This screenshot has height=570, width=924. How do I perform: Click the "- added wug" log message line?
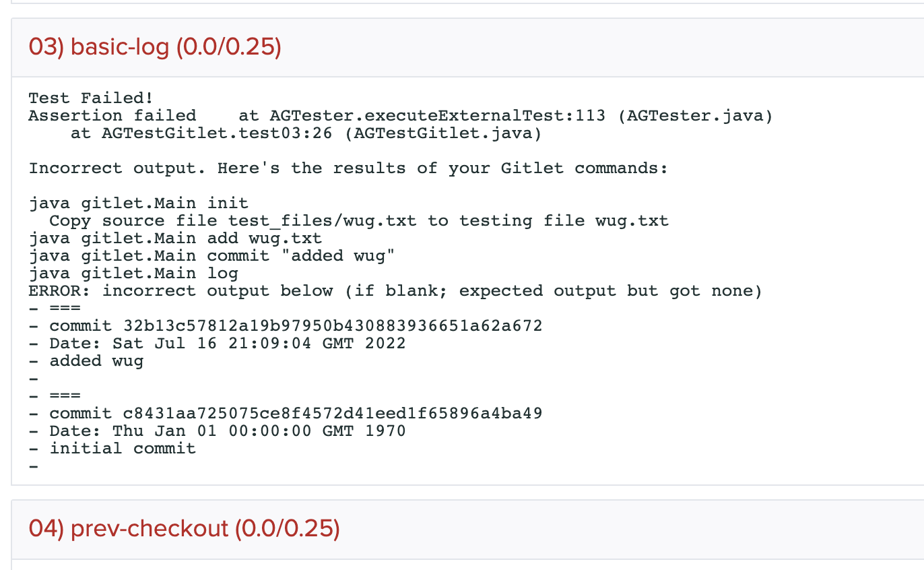click(96, 361)
